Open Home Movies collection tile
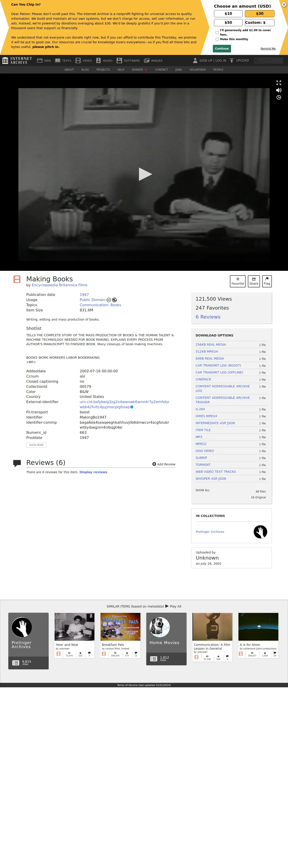The height and width of the screenshot is (868, 288). pos(166,639)
